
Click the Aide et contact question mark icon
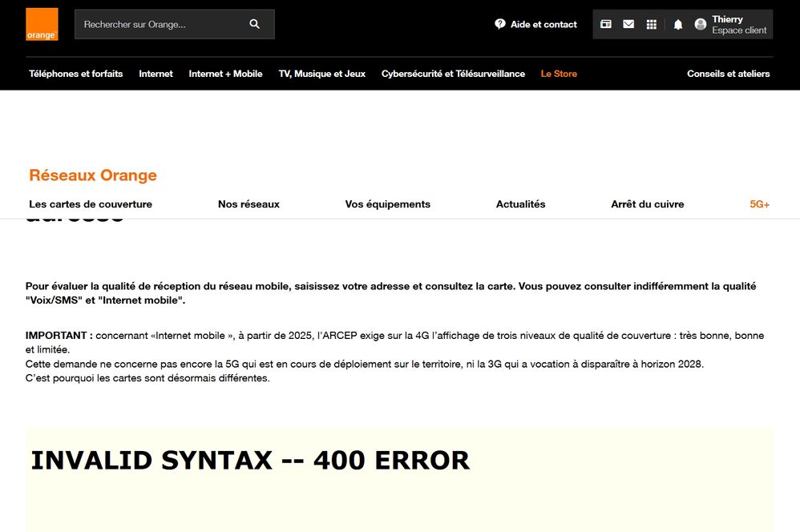[x=500, y=24]
